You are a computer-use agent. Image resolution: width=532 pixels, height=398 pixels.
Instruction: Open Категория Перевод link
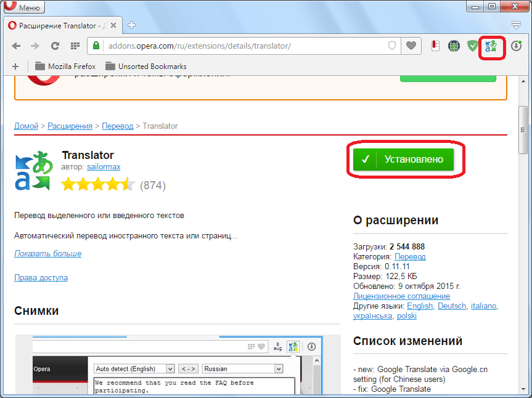pyautogui.click(x=410, y=257)
